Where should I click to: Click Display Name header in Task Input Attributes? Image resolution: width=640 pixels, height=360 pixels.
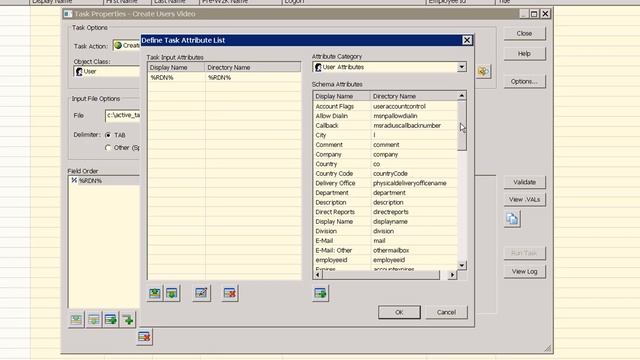pos(176,67)
